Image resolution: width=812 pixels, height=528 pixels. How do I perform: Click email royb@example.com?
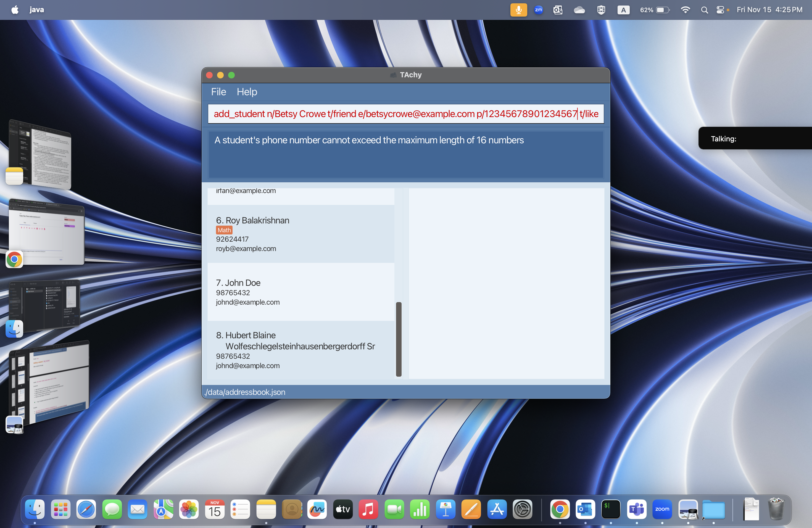(246, 249)
